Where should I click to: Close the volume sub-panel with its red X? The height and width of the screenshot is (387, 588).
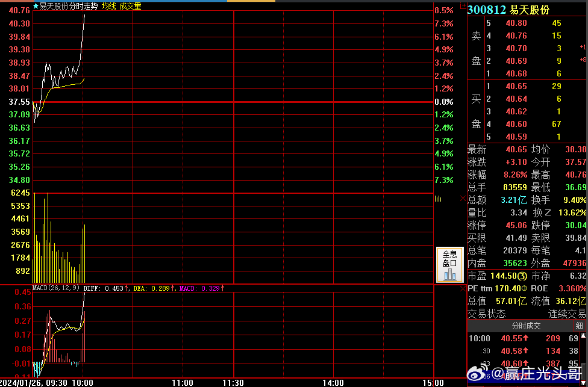click(463, 198)
